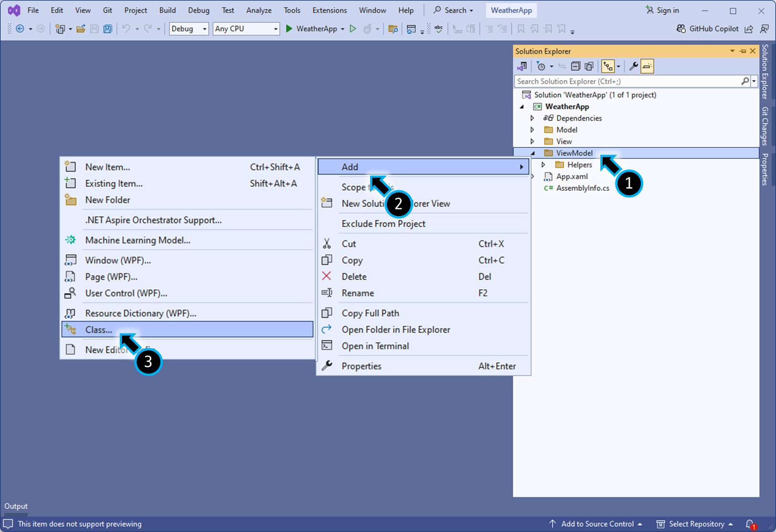
Task: Click the Switch Views icon in Solution Explorer
Action: click(x=522, y=66)
